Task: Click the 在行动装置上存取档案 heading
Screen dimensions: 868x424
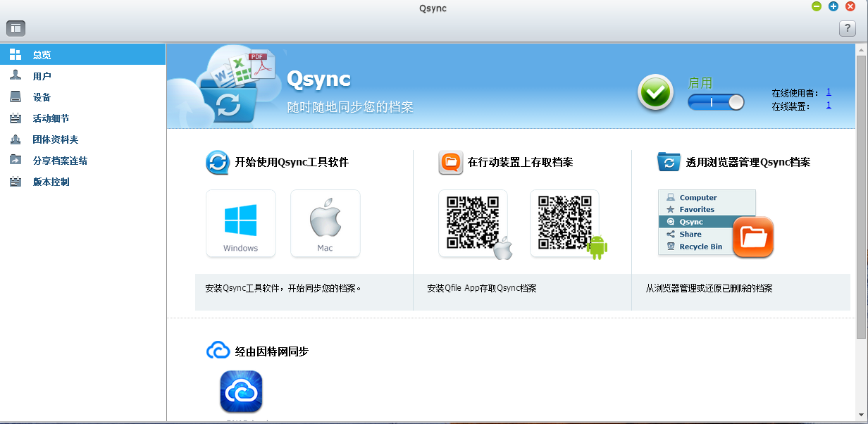Action: [520, 162]
